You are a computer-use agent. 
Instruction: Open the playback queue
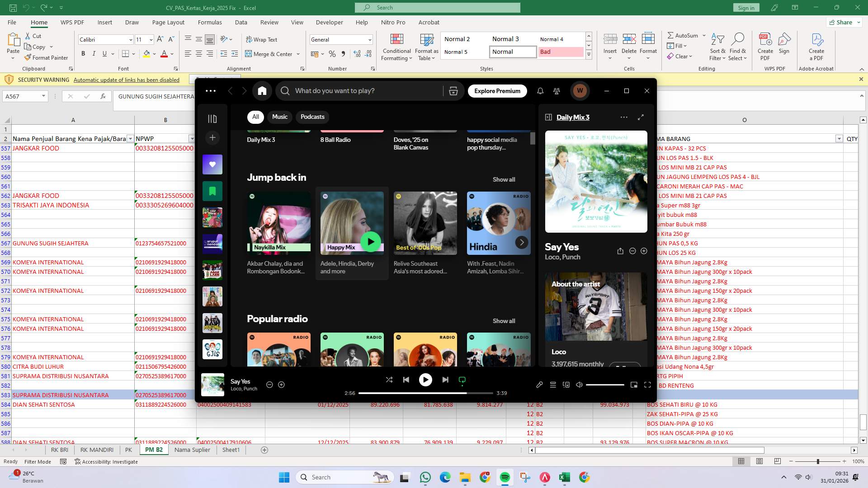(x=553, y=385)
